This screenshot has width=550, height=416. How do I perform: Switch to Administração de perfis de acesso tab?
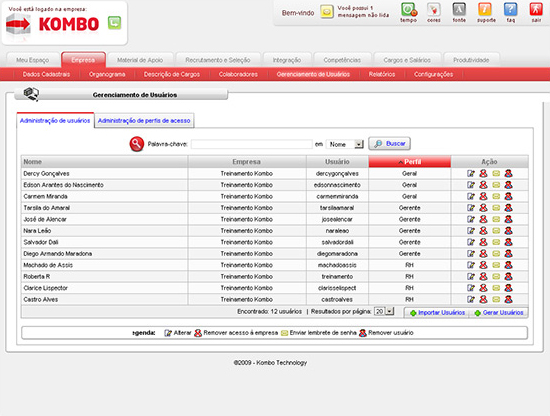[x=144, y=121]
